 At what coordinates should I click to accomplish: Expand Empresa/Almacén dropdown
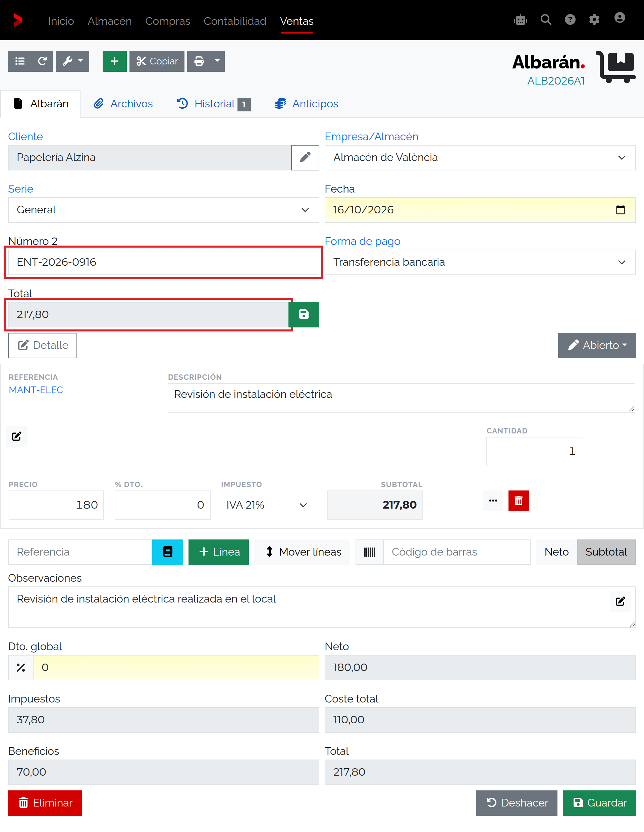pyautogui.click(x=480, y=157)
